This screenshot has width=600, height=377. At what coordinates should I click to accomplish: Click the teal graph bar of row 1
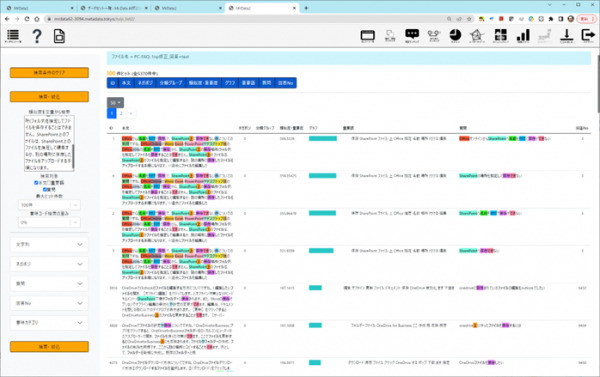tap(323, 139)
